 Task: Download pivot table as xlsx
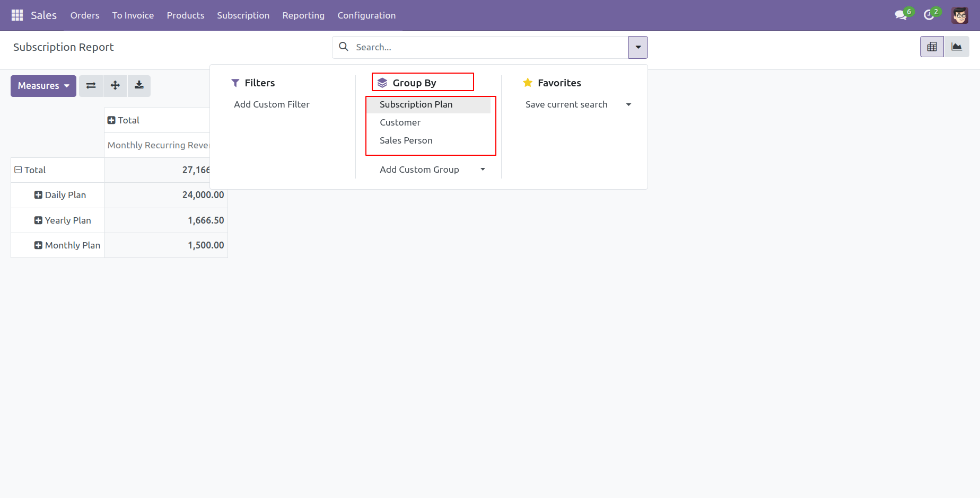click(x=139, y=86)
